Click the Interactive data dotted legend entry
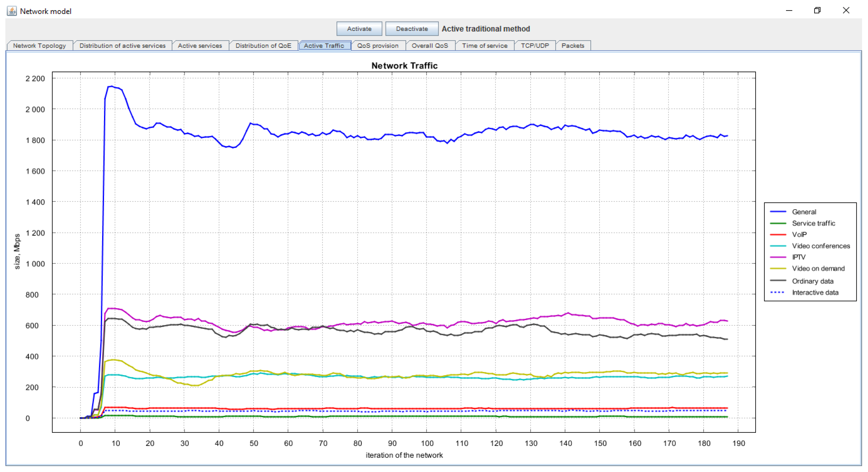Screen dimensions: 868x472 (815, 292)
